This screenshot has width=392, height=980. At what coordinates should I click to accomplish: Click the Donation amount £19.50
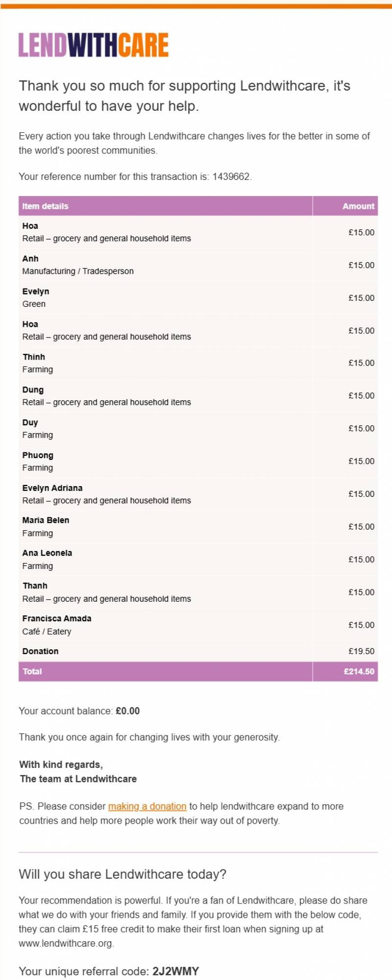tap(361, 651)
